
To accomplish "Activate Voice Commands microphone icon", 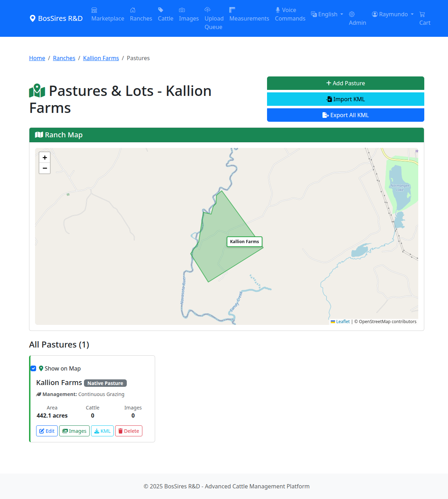I will pyautogui.click(x=278, y=10).
